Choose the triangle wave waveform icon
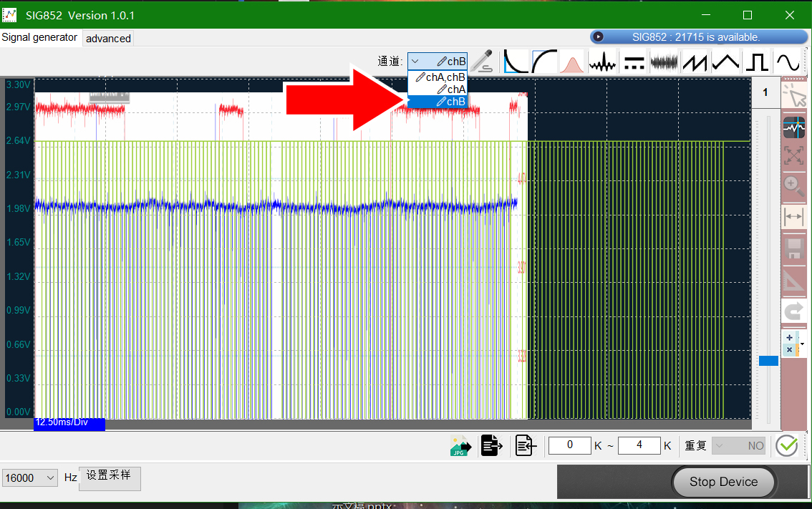This screenshot has height=509, width=812. click(x=726, y=62)
